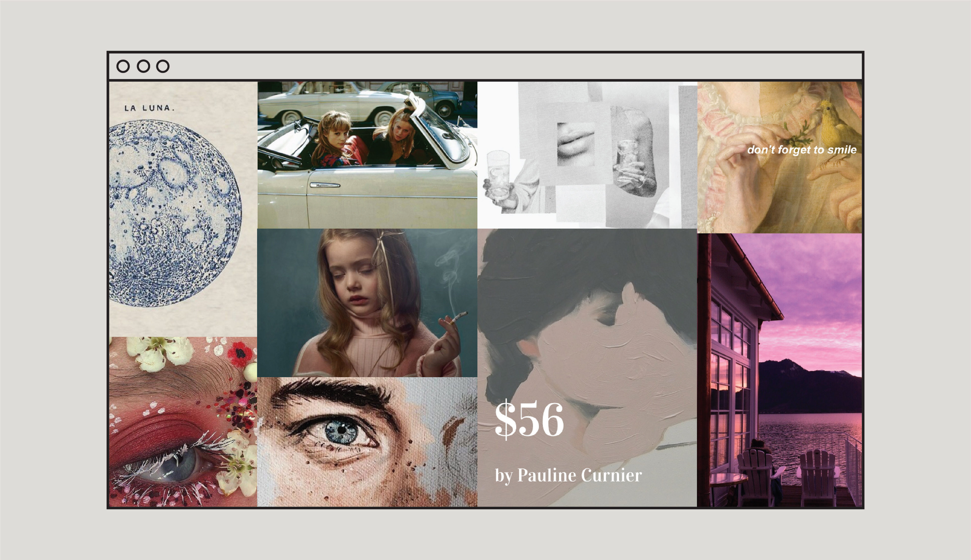This screenshot has height=560, width=971.
Task: Open the La Luna moon illustration
Action: [x=183, y=209]
